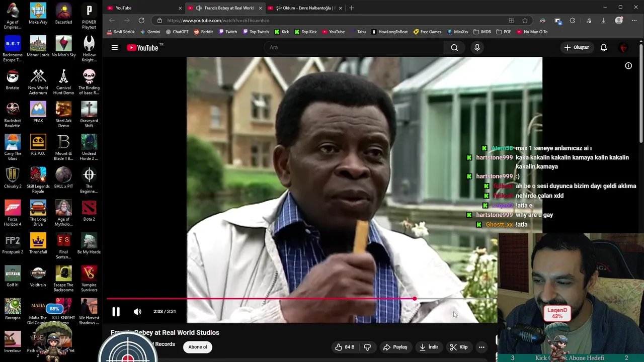Expand 'POE' bookmark folder

503,32
